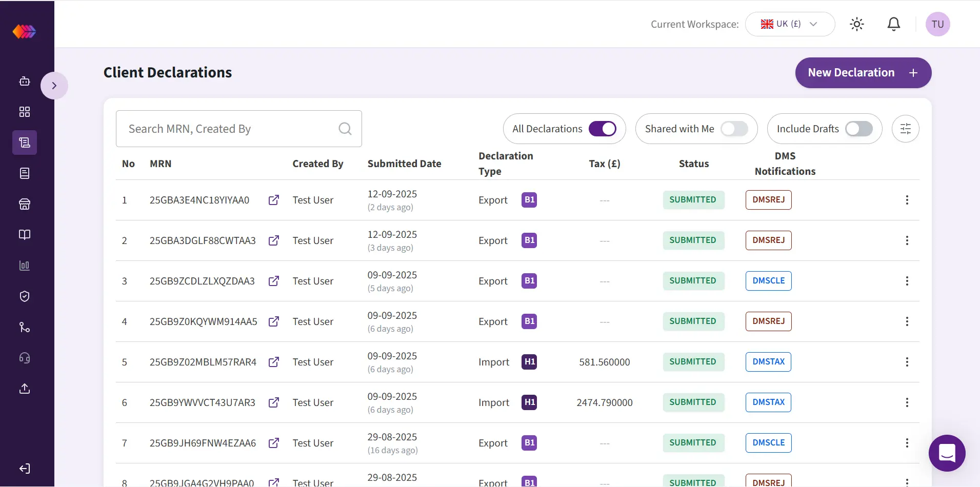Open the TU user avatar menu

tap(937, 24)
